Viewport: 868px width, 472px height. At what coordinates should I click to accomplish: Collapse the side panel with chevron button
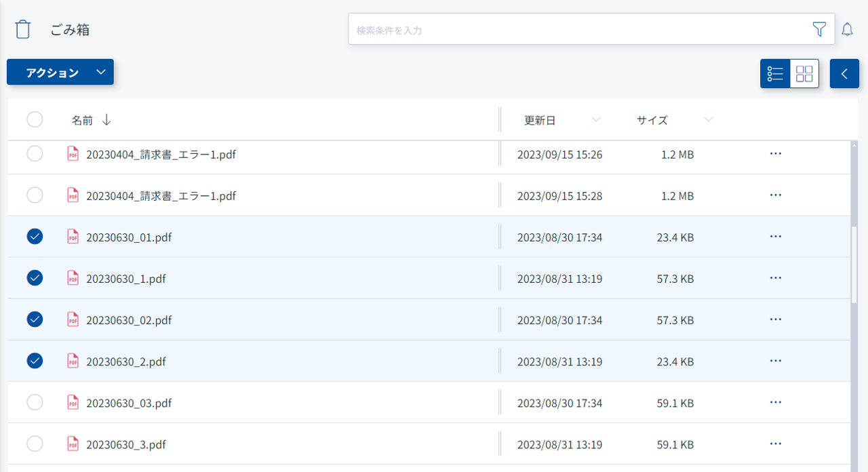844,74
